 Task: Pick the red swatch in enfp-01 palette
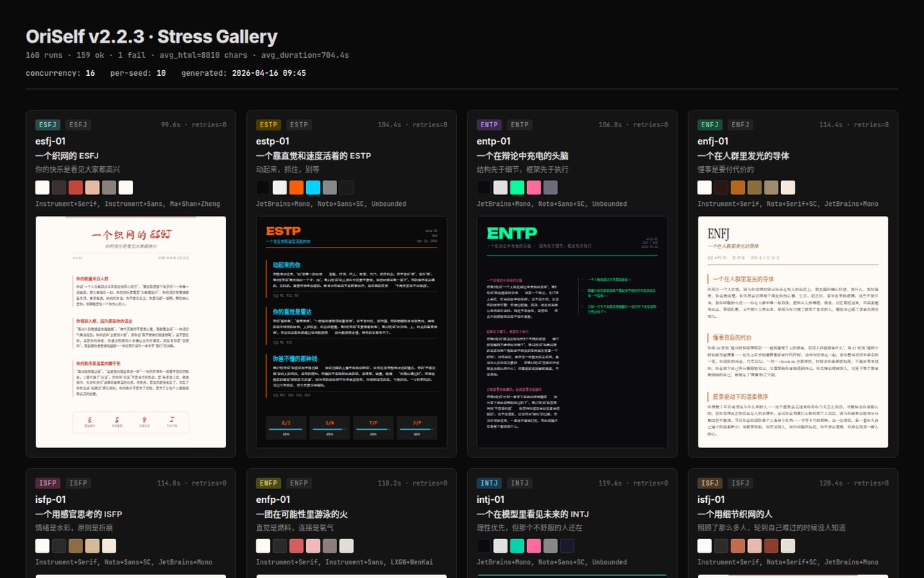(297, 545)
